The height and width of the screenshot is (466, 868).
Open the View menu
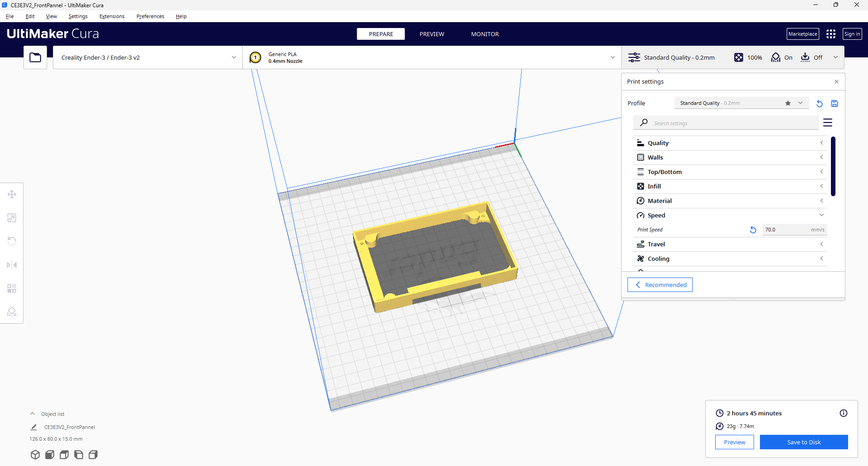52,16
